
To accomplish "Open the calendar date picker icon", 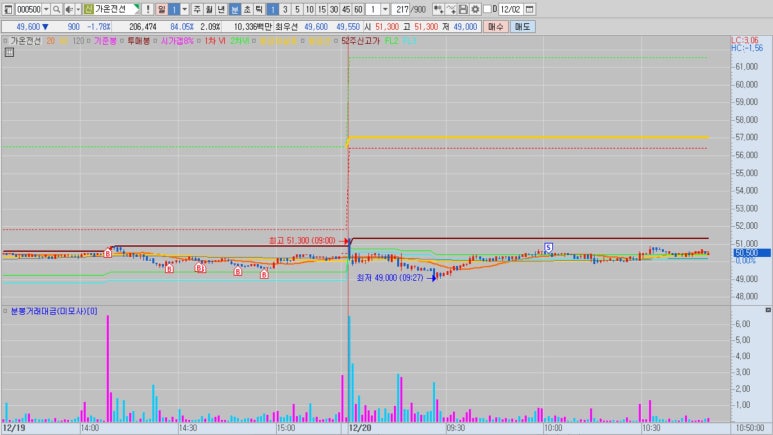I will pyautogui.click(x=529, y=9).
